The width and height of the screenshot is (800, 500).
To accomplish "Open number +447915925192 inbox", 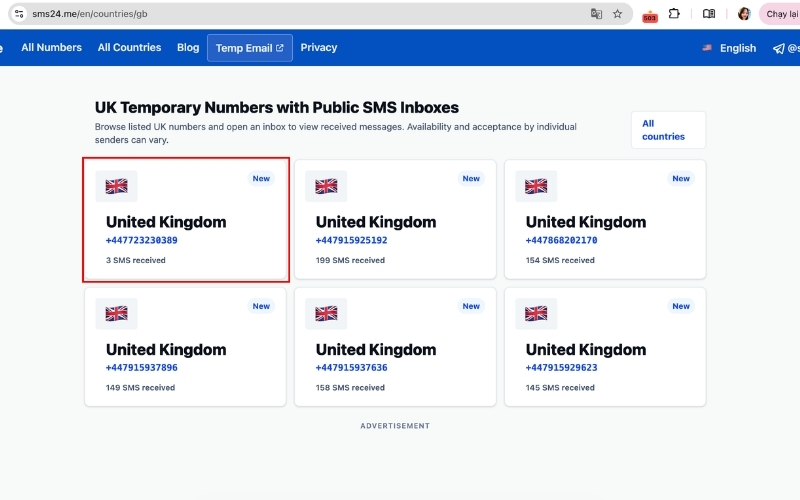I will (351, 240).
